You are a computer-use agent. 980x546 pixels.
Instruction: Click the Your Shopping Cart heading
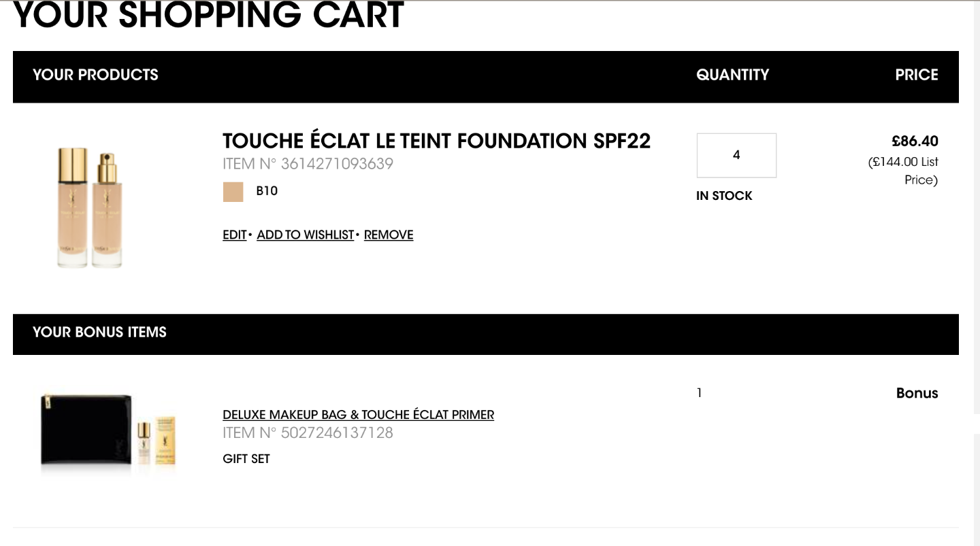pyautogui.click(x=208, y=15)
